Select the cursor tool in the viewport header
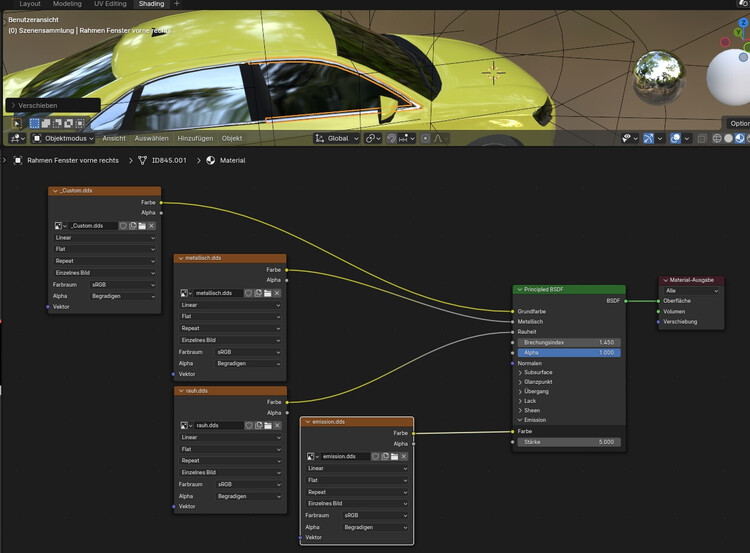 (18, 124)
